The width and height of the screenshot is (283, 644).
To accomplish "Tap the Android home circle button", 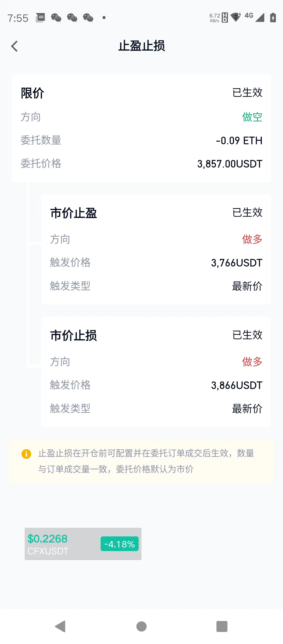I will (141, 626).
